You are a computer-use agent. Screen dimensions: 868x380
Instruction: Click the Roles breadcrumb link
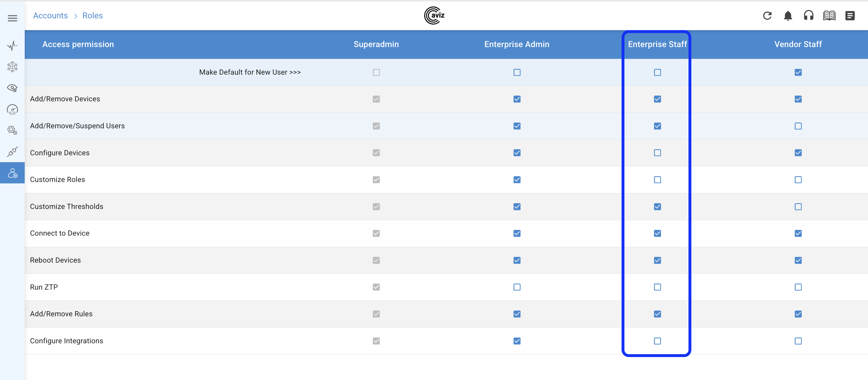click(92, 16)
